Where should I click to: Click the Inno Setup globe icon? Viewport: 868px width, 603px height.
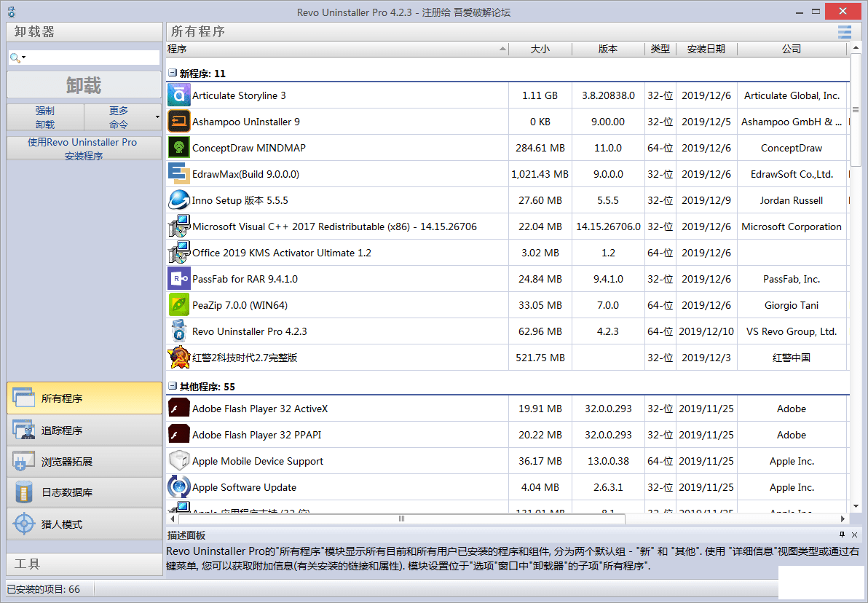click(x=179, y=200)
